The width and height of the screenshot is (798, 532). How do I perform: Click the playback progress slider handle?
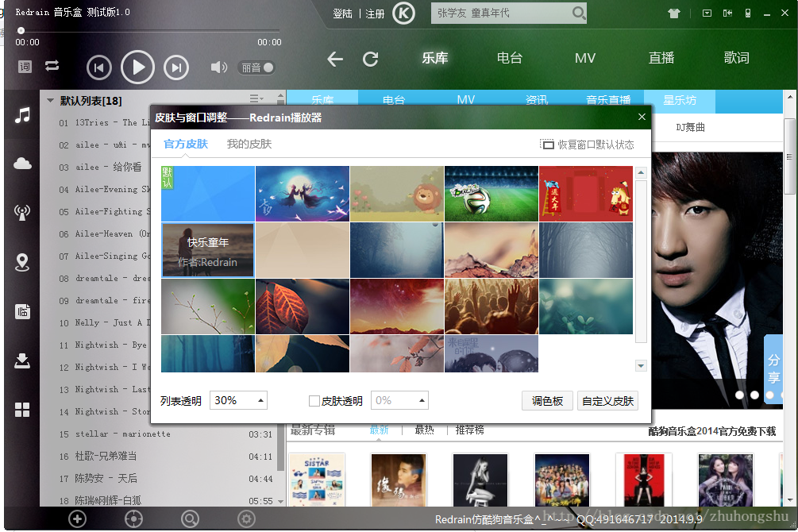pos(21,30)
